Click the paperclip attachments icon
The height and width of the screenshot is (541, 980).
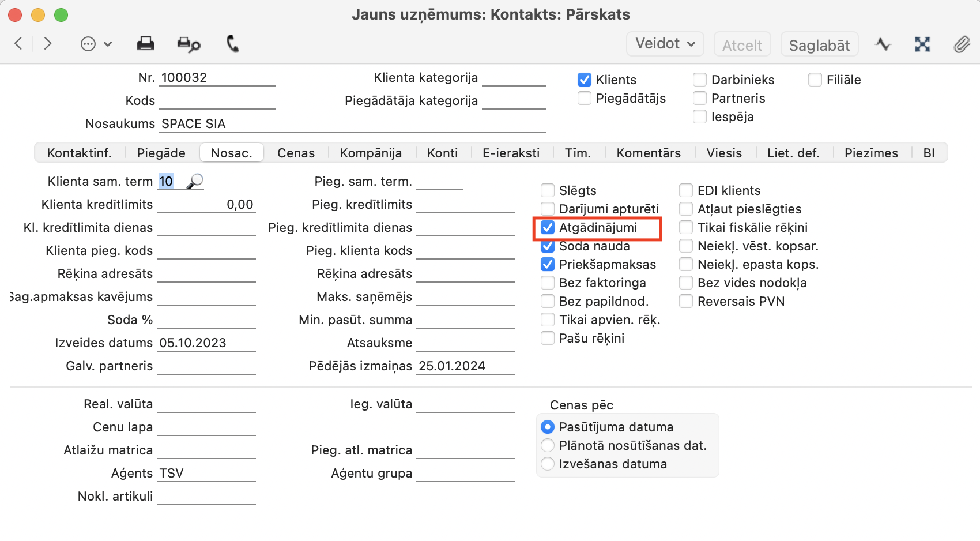pyautogui.click(x=962, y=44)
